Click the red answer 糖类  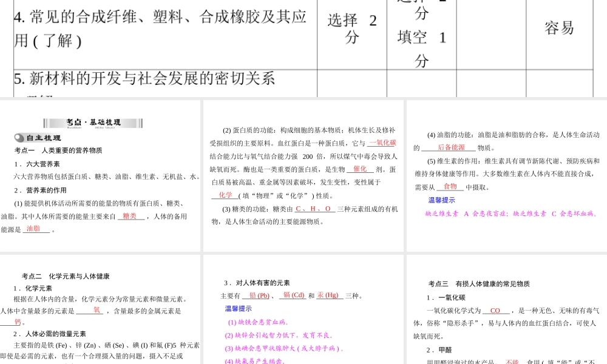click(x=130, y=216)
